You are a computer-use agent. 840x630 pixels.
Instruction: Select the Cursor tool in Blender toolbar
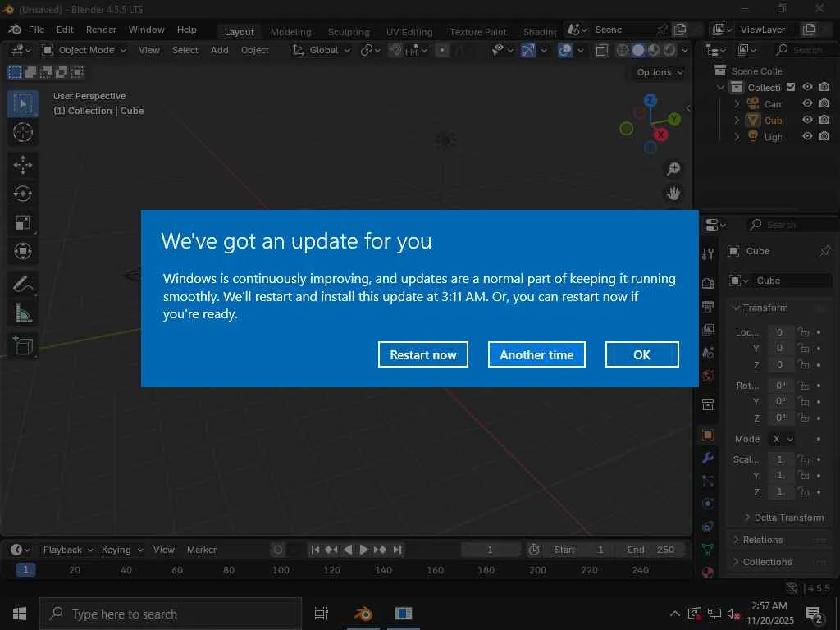(22, 132)
